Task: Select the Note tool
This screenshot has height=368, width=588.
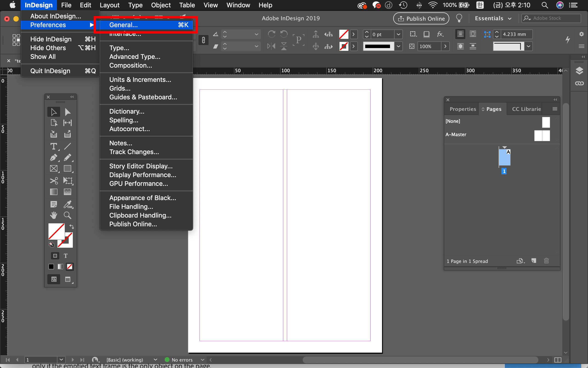Action: 54,204
